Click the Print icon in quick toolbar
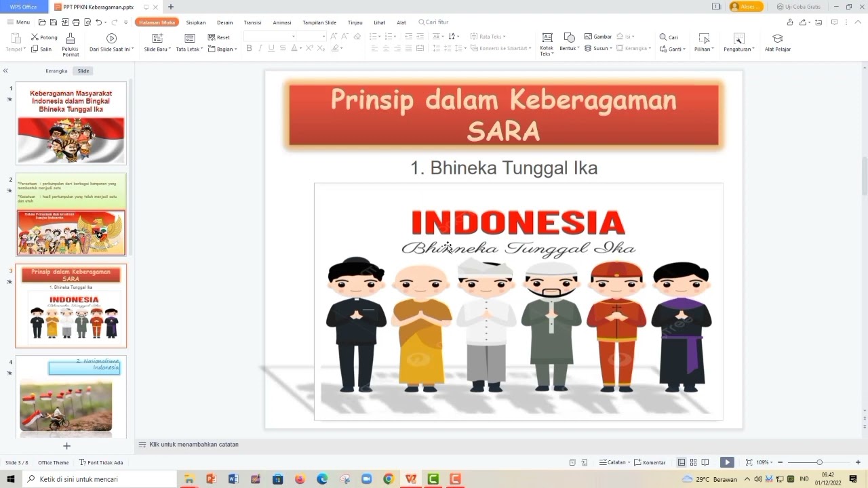The image size is (868, 488). click(76, 22)
